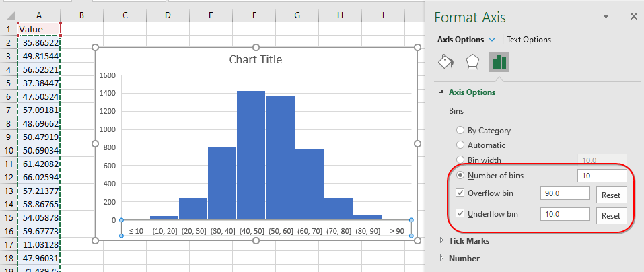The width and height of the screenshot is (644, 272).
Task: Click cell containing 57.09181
Action: pos(39,110)
